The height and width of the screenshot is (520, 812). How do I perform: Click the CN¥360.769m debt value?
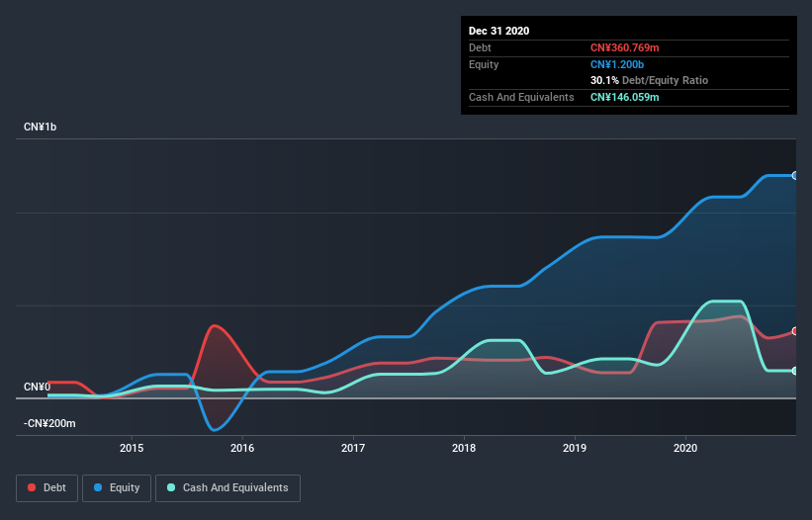[624, 48]
